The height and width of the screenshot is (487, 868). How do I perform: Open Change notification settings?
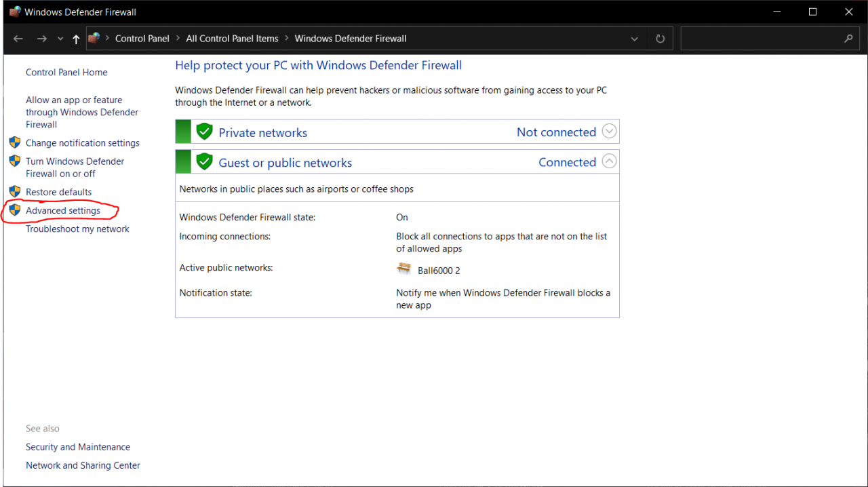83,143
